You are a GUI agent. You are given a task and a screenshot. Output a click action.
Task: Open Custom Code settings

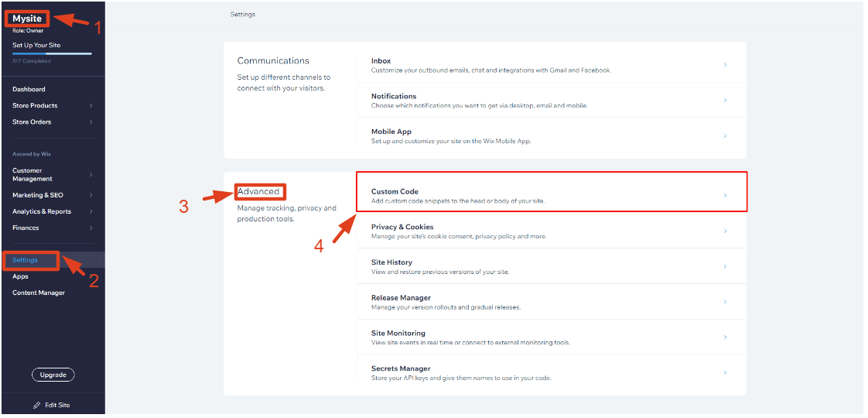coord(551,196)
